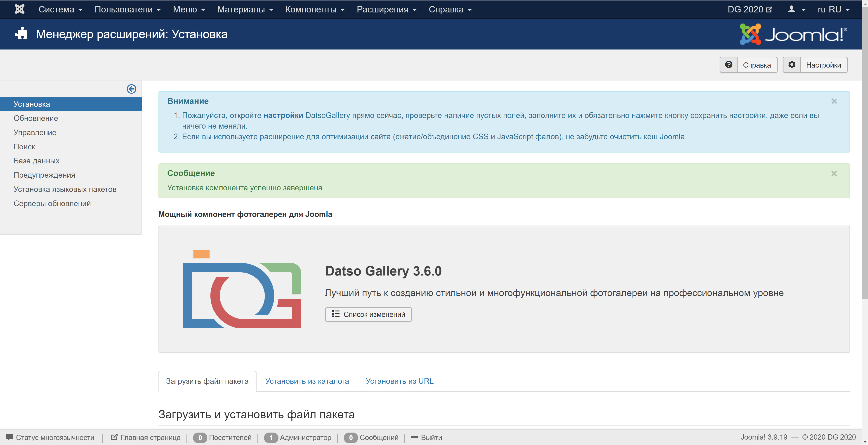The height and width of the screenshot is (445, 868).
Task: Click the Список изменений button
Action: pos(368,314)
